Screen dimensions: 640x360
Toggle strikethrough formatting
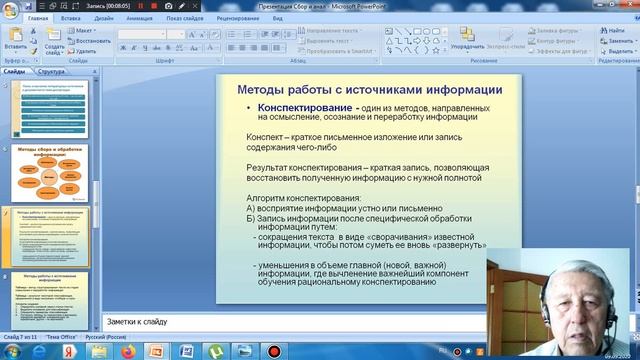coord(156,48)
